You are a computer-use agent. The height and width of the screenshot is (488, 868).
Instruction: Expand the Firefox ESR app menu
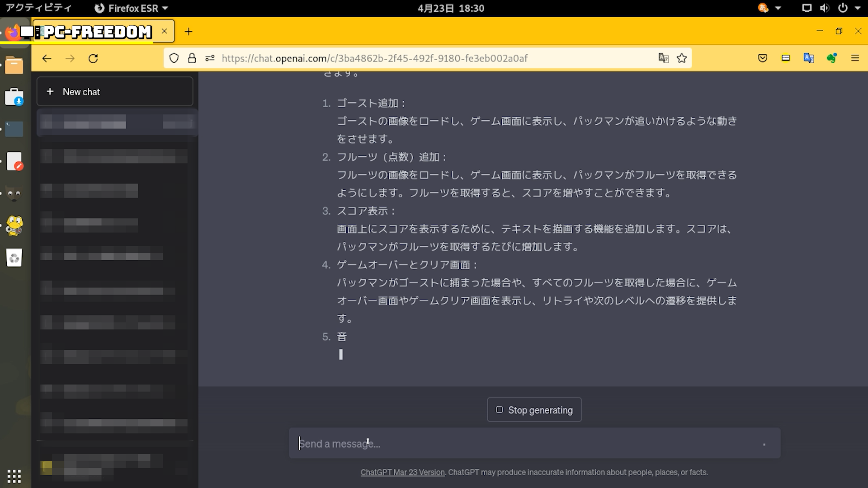coord(131,8)
